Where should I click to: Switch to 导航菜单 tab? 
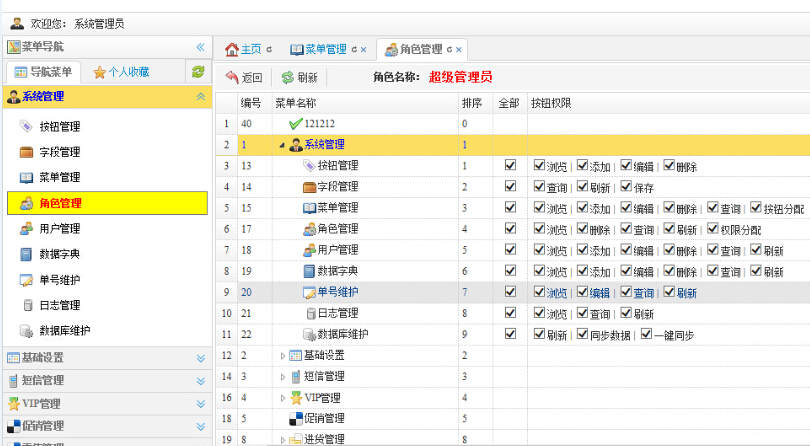point(43,72)
